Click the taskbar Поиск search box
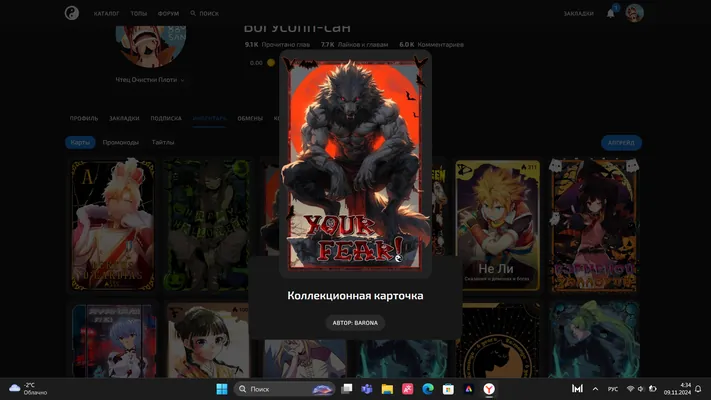The image size is (711, 400). (284, 389)
